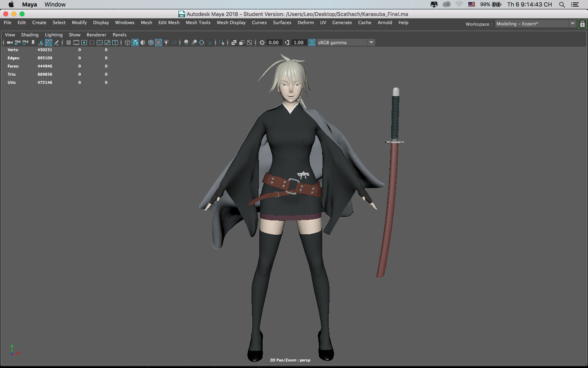Click wireframe on shaded icon
Viewport: 588px width, 368px height.
click(x=151, y=43)
